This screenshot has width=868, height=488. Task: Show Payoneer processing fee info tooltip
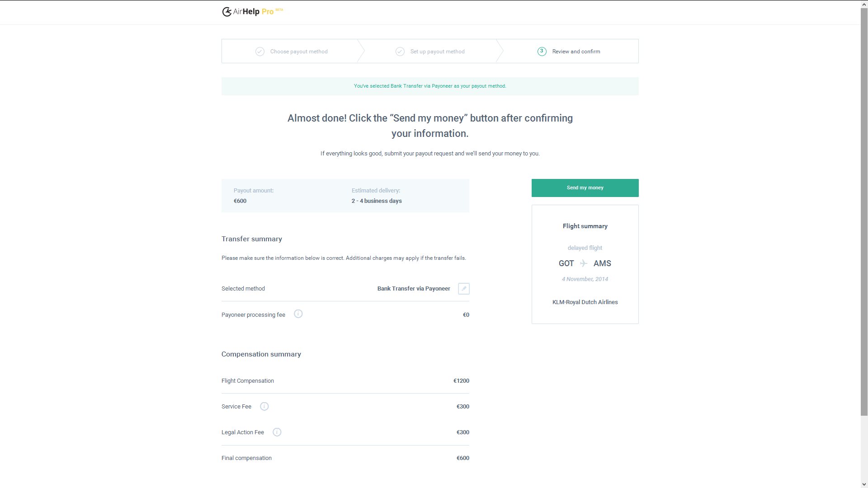(298, 314)
